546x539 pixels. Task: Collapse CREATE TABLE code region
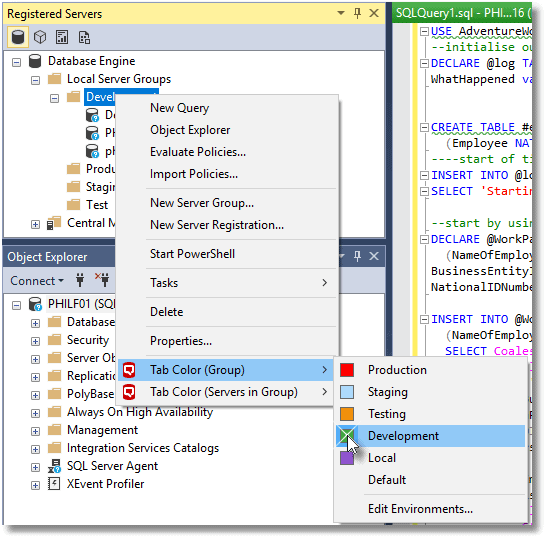pos(424,127)
